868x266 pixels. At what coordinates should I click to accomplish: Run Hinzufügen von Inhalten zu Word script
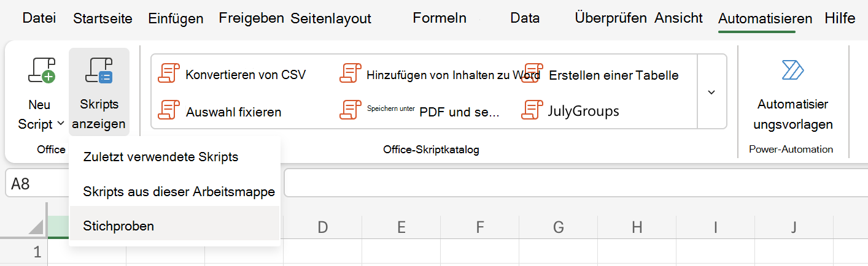click(440, 75)
